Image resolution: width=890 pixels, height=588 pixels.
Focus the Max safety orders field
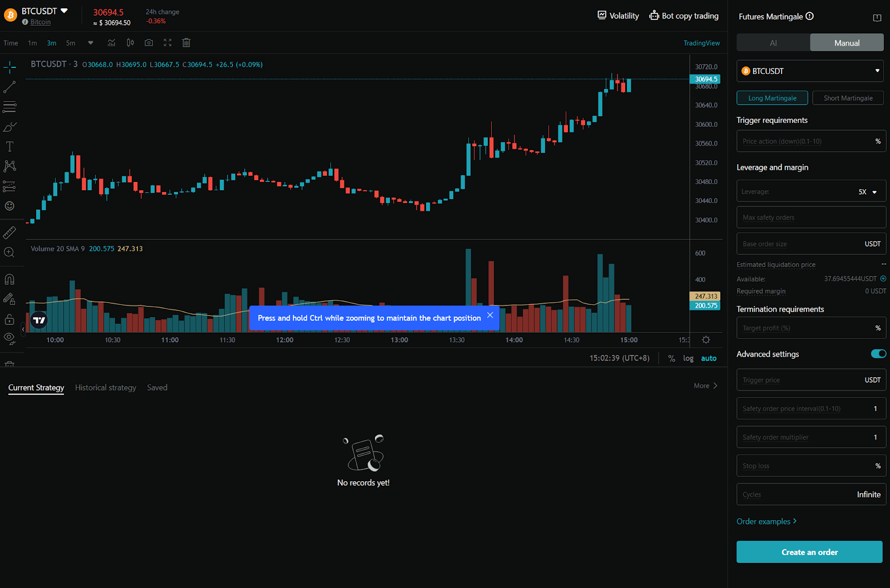[x=812, y=218]
